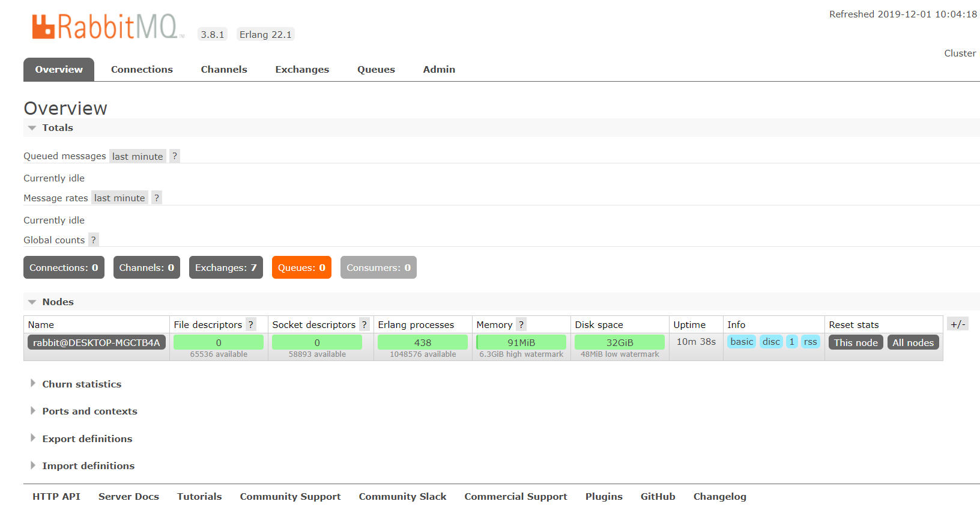The height and width of the screenshot is (513, 980).
Task: Click the rss info tag
Action: tap(811, 342)
